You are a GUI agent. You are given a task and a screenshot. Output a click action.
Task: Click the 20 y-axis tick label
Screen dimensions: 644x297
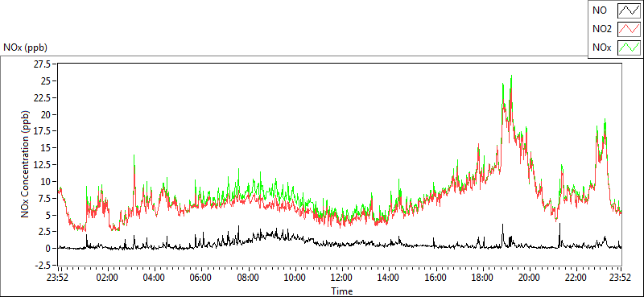pyautogui.click(x=46, y=114)
